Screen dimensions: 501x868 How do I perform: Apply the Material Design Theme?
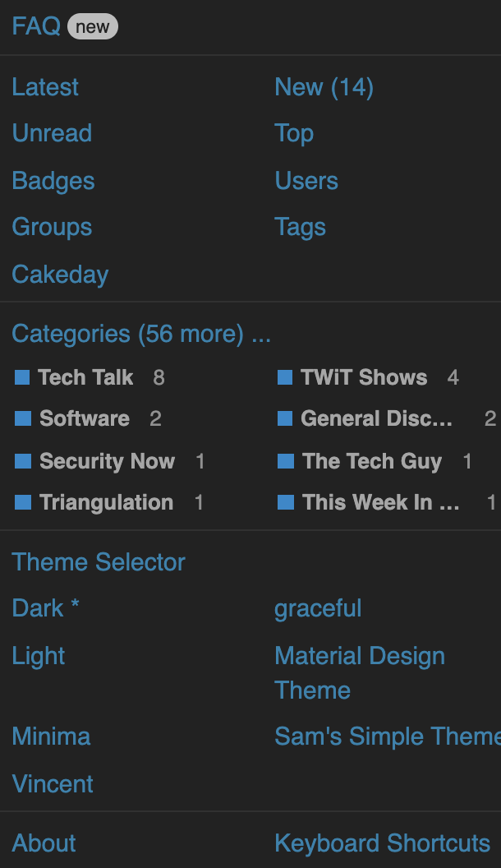point(359,672)
